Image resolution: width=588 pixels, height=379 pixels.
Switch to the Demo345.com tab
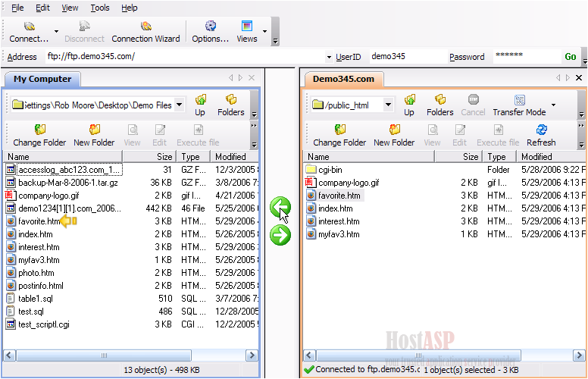(343, 79)
